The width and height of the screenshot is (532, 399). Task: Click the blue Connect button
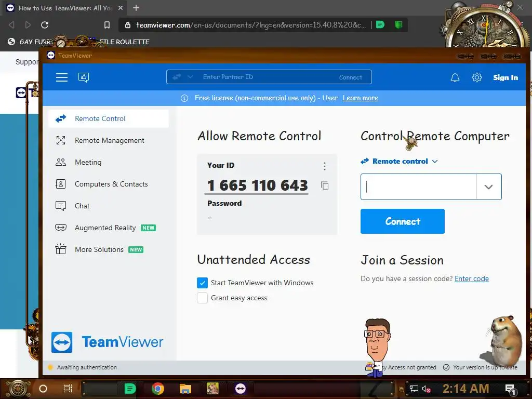pos(403,221)
